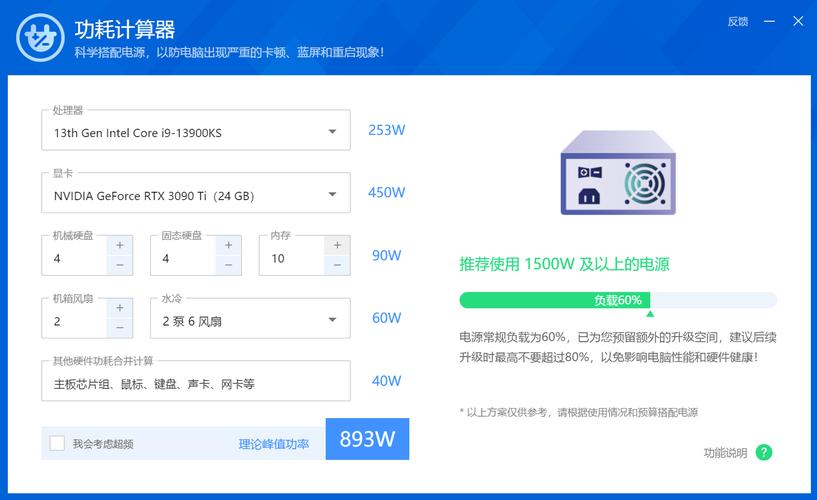
Task: Minimize the 功耗计算器 window
Action: [x=769, y=21]
